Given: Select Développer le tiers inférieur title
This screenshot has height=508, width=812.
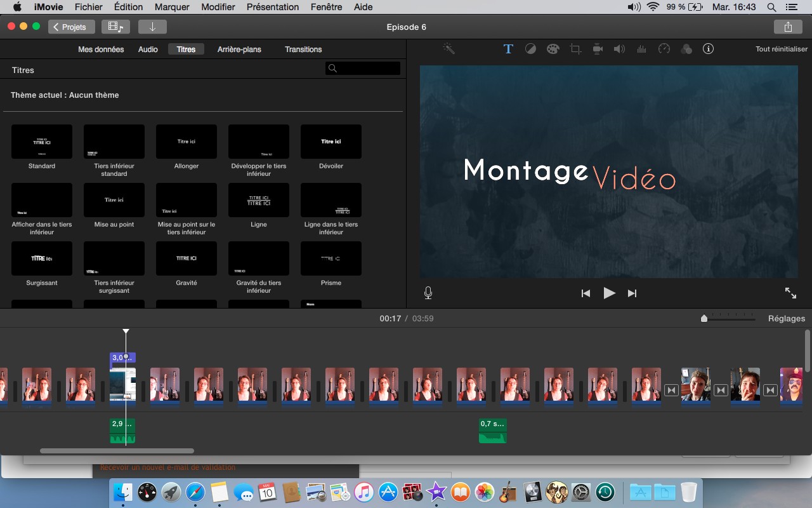Looking at the screenshot, I should click(x=259, y=142).
